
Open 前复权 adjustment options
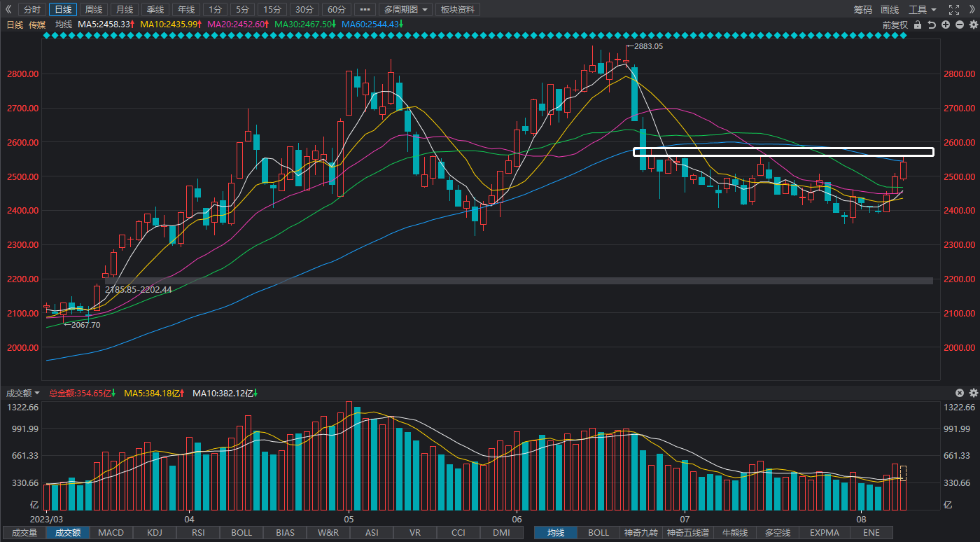pos(895,25)
